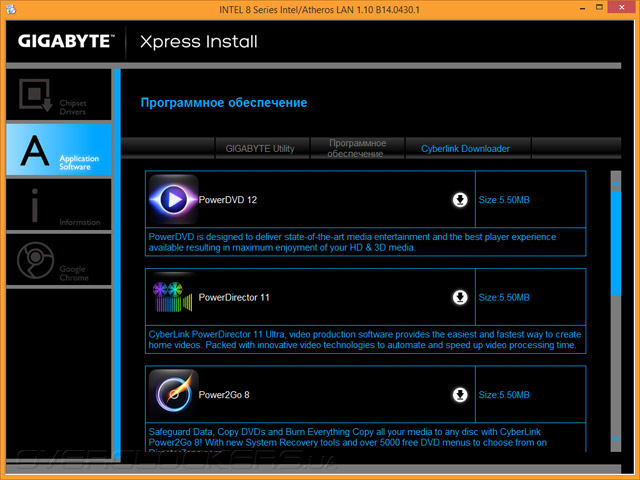Image resolution: width=640 pixels, height=480 pixels.
Task: Minimize the Xpress Install window
Action: pos(582,8)
